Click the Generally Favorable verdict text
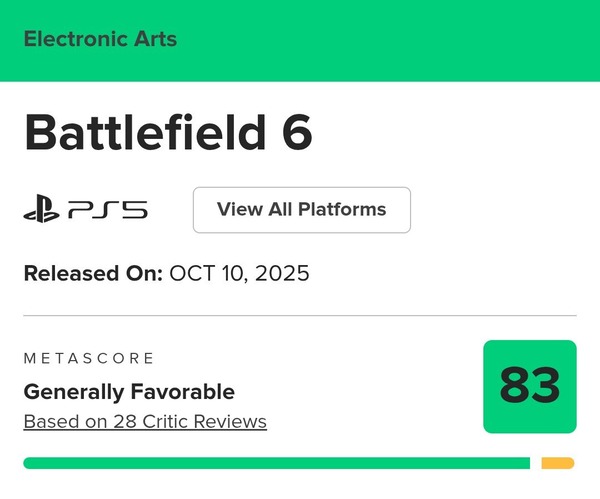This screenshot has width=600, height=499. 129,391
